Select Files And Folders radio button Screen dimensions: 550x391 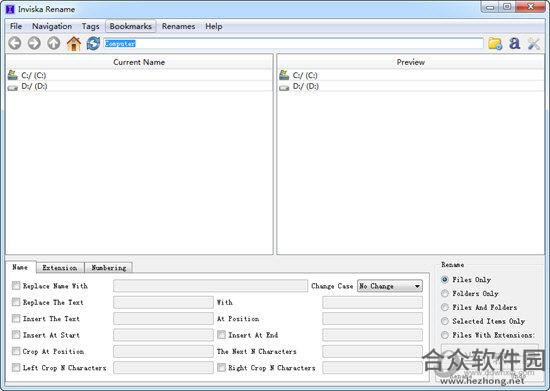445,307
